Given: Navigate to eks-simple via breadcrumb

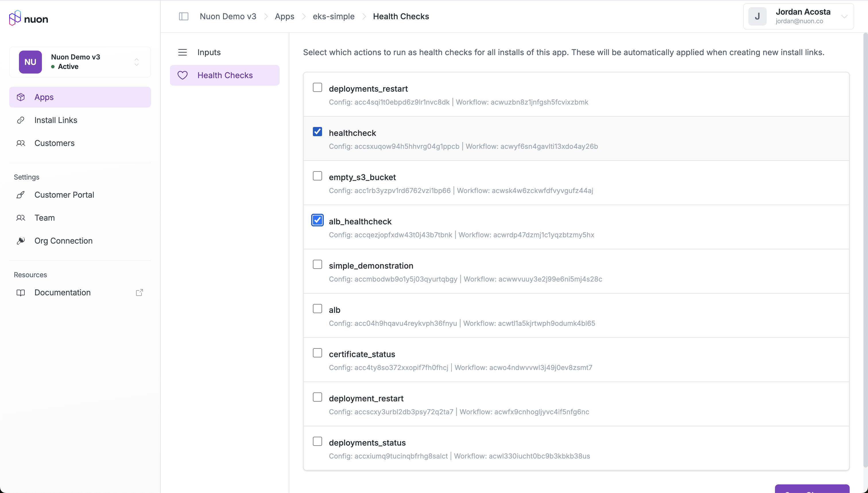Looking at the screenshot, I should (333, 16).
